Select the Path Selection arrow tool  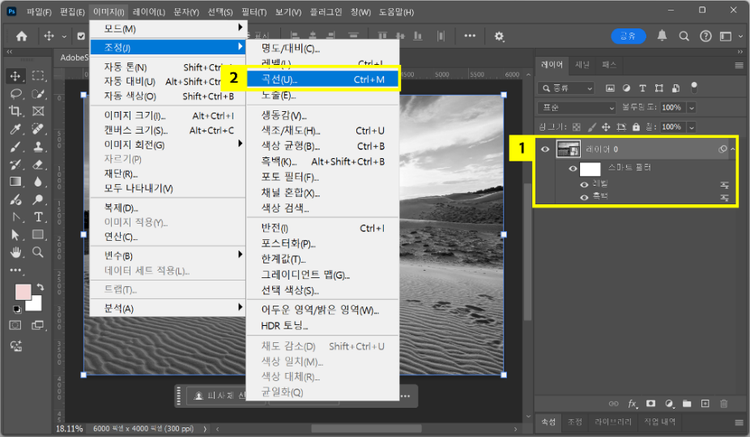(15, 234)
